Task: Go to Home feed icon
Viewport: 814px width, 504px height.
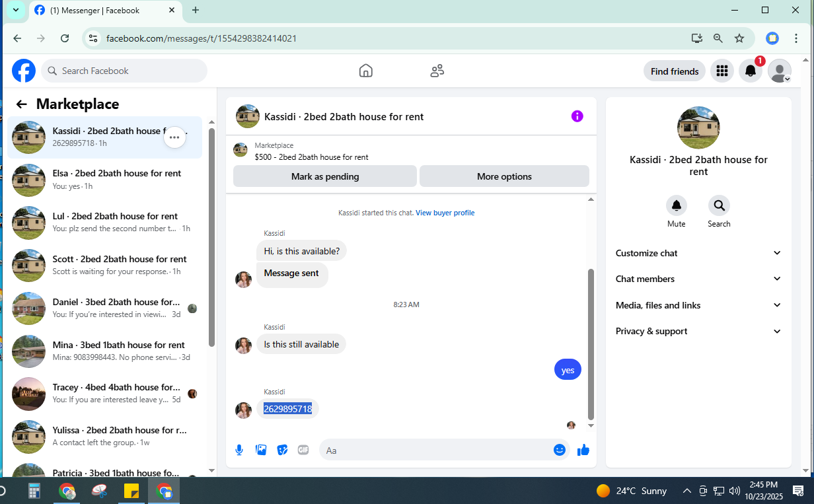Action: pyautogui.click(x=365, y=71)
